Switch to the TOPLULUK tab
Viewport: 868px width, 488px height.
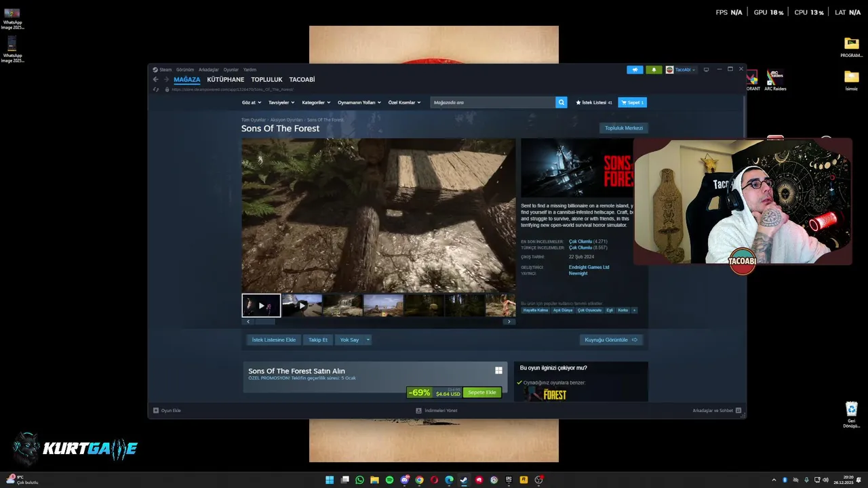point(267,79)
